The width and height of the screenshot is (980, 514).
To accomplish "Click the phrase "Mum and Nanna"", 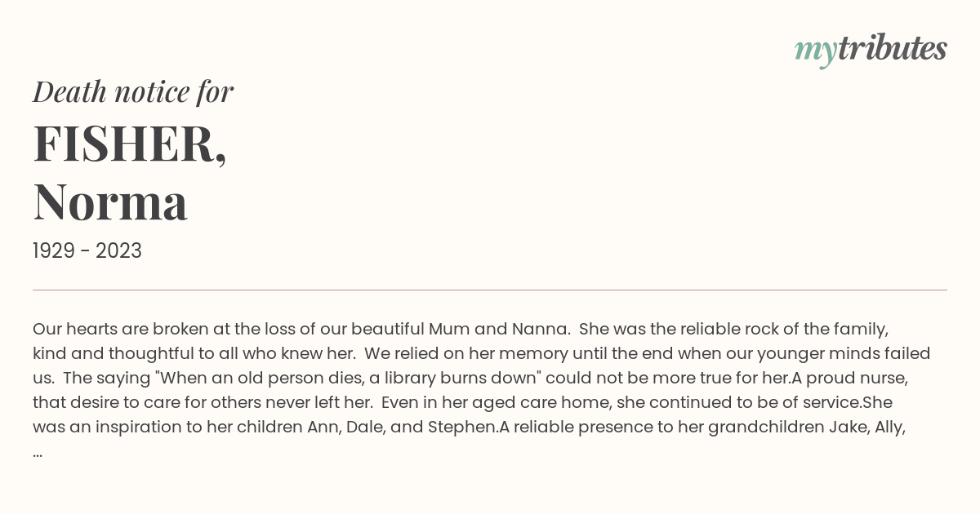I will click(x=499, y=330).
